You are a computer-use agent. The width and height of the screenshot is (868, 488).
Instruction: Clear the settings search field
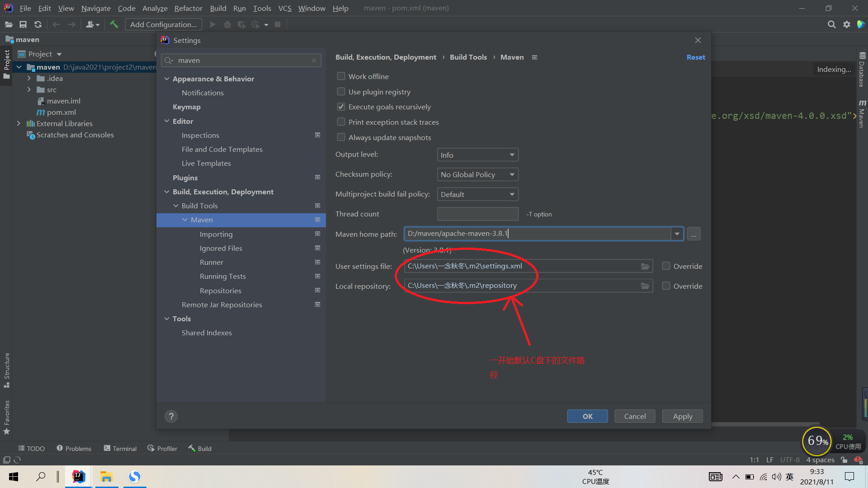pos(314,61)
